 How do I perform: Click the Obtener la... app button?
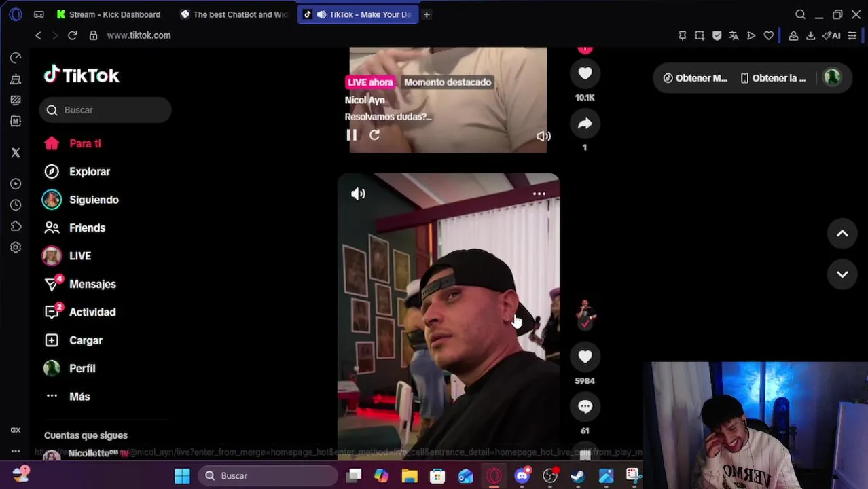coord(774,78)
